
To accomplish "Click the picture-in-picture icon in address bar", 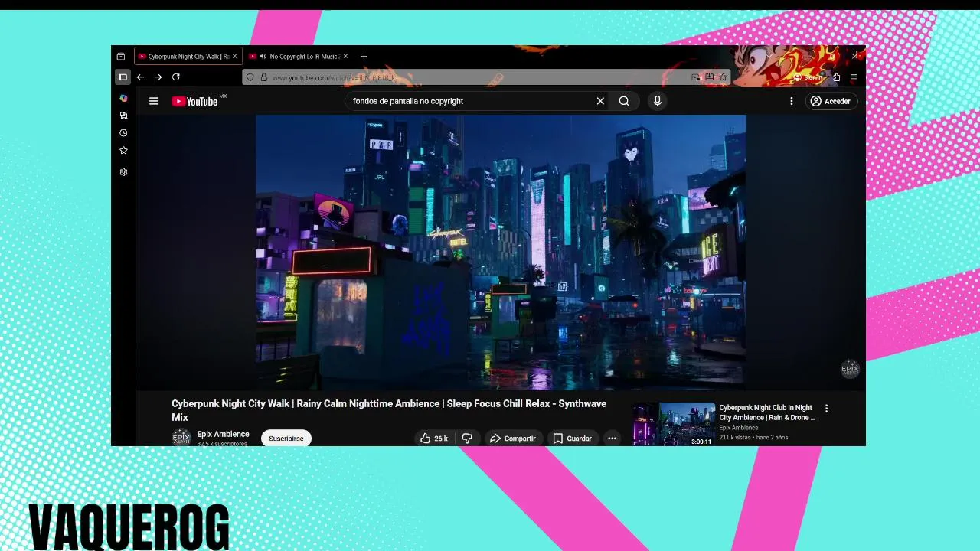I will 695,77.
